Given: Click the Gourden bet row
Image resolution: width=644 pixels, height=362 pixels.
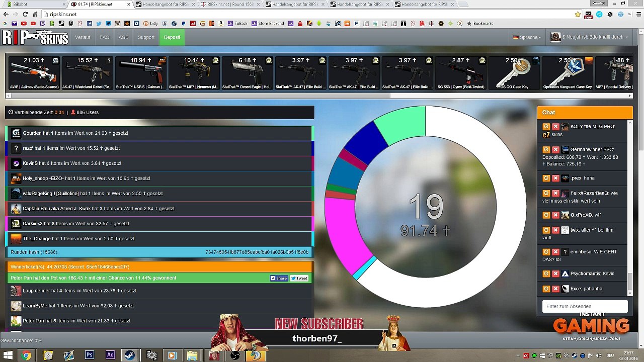Looking at the screenshot, I should (x=159, y=133).
